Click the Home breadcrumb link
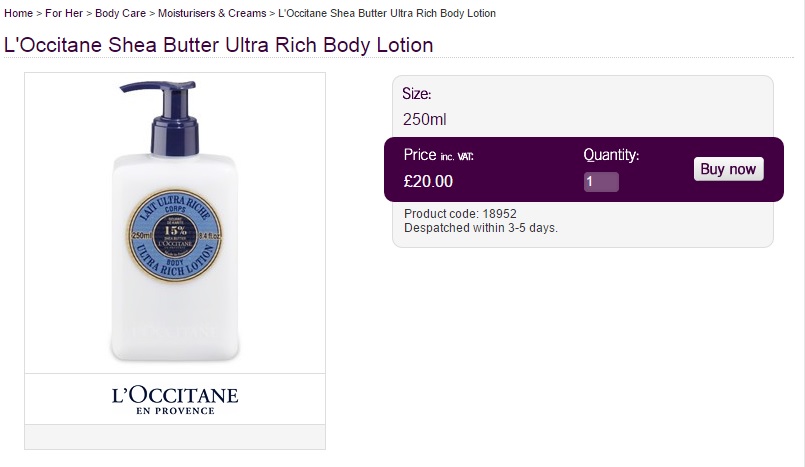The height and width of the screenshot is (467, 805). [x=19, y=14]
